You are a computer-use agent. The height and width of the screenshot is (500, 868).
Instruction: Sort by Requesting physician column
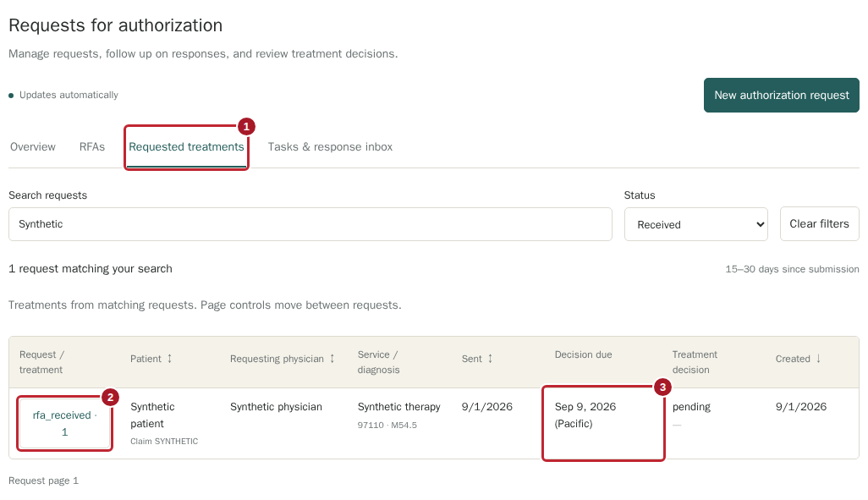point(283,359)
